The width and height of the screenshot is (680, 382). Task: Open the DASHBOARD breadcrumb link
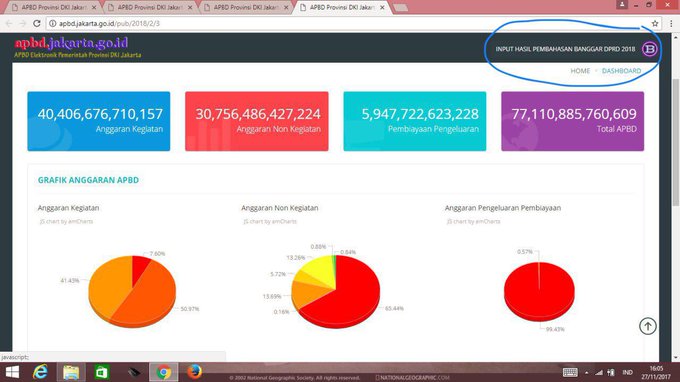click(x=621, y=71)
